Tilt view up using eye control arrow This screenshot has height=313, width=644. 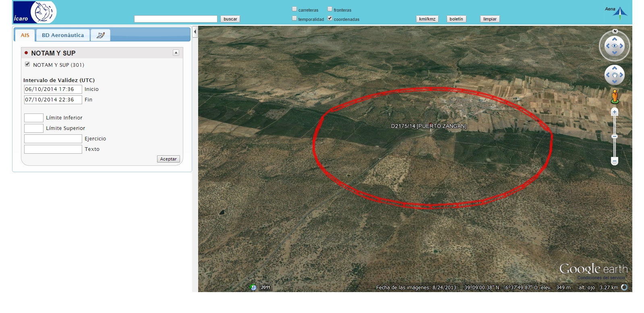(615, 39)
